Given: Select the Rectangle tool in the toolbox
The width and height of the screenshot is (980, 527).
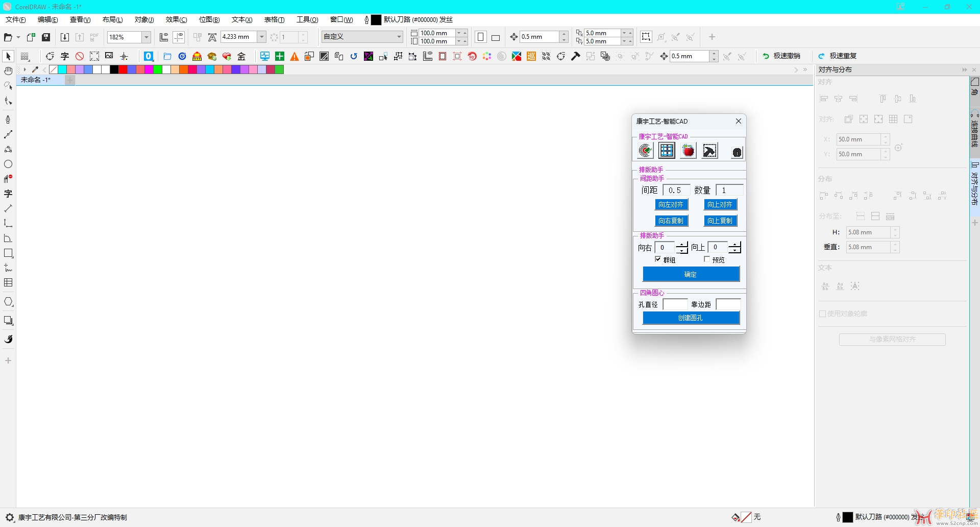Looking at the screenshot, I should [x=8, y=253].
